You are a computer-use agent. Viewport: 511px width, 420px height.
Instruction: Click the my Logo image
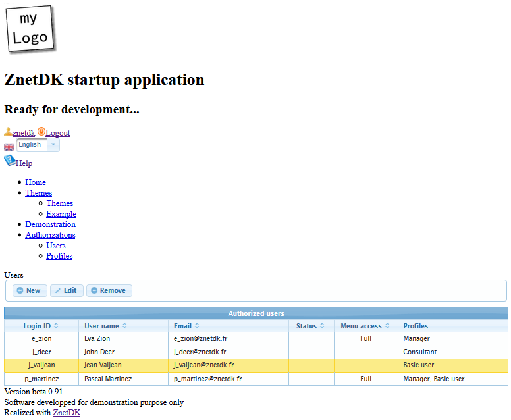(30, 29)
